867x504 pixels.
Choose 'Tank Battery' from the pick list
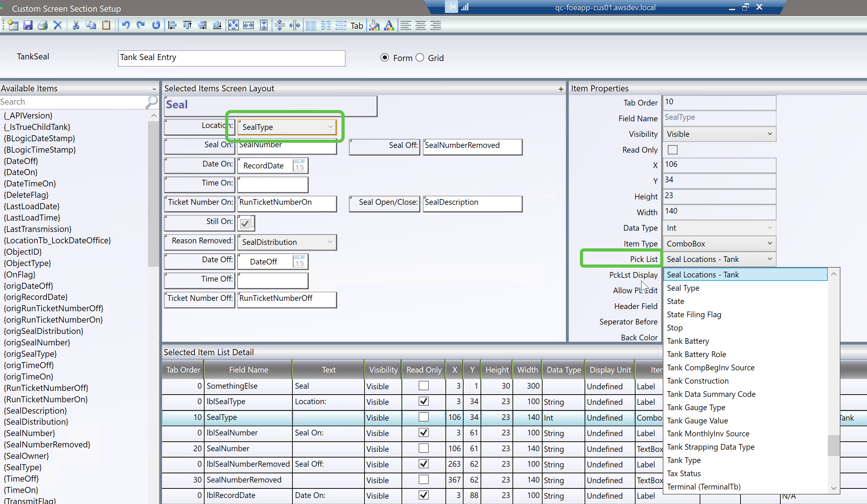[688, 341]
